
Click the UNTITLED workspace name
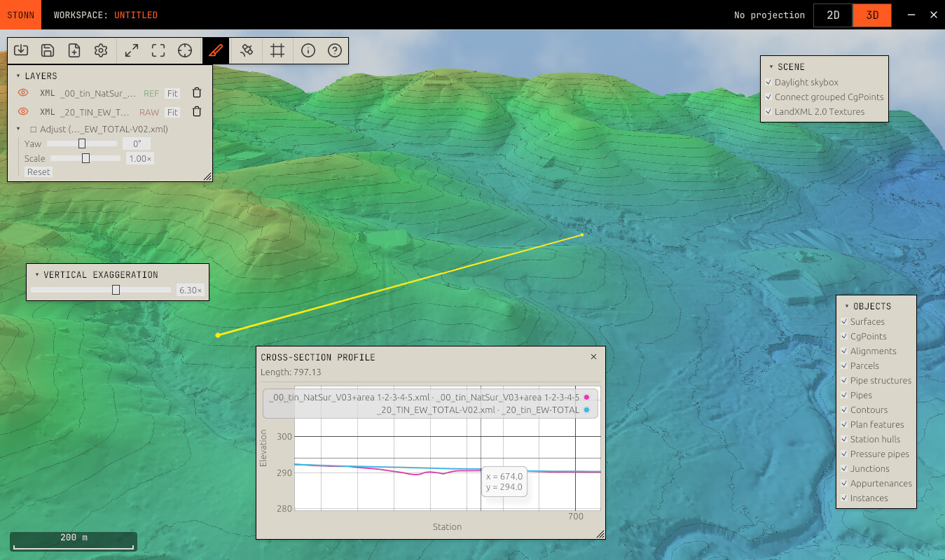tap(136, 15)
